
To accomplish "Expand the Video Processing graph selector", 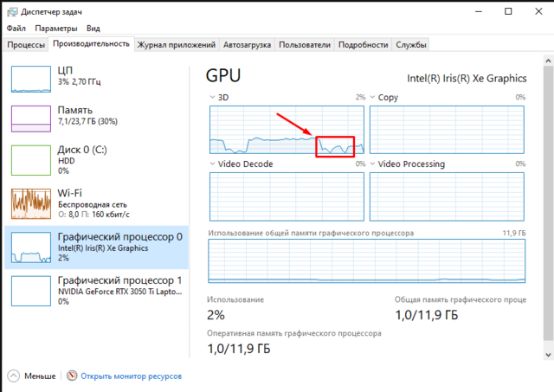I will [x=373, y=164].
